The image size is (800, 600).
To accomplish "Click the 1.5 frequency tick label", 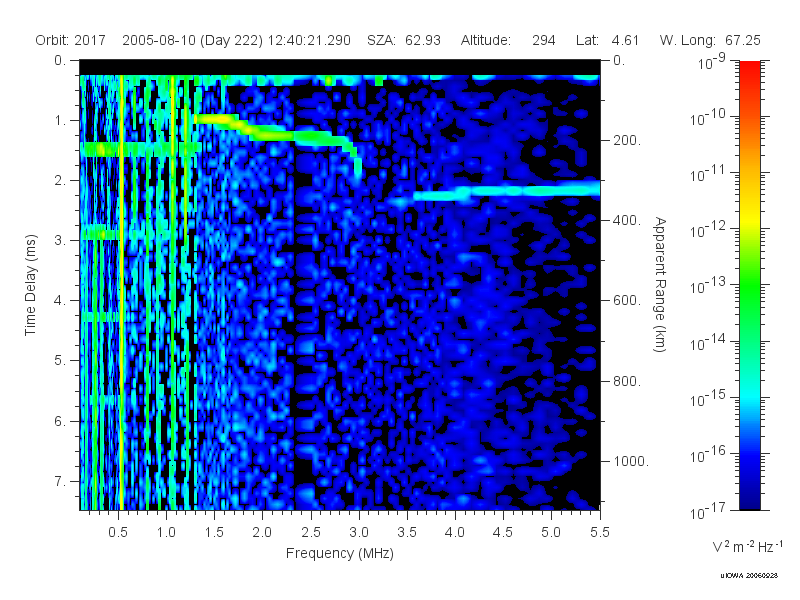I will click(214, 533).
